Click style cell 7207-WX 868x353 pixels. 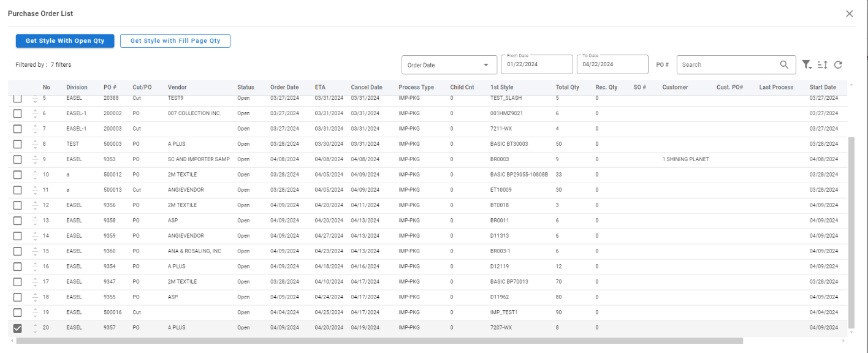tap(501, 328)
